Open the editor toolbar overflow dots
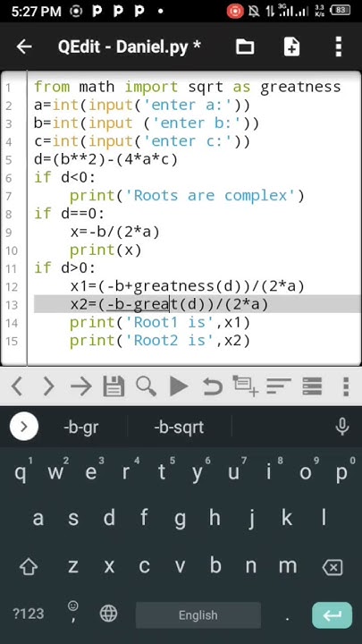 point(346,386)
